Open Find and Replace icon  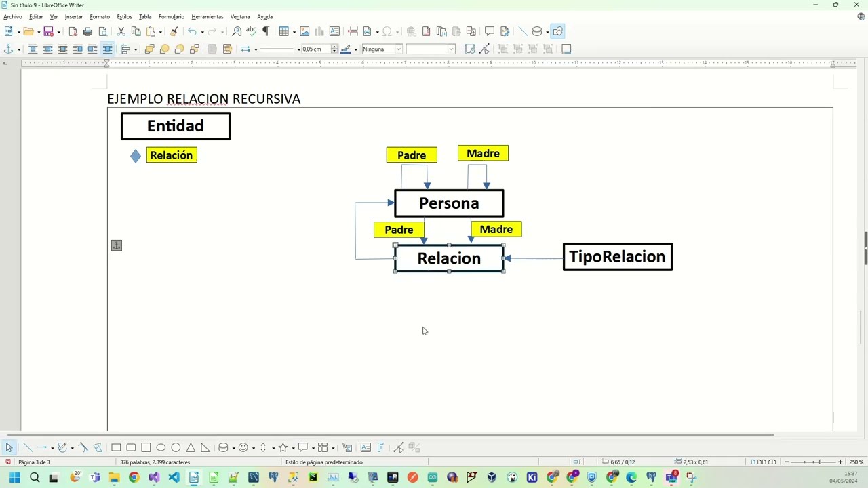pyautogui.click(x=237, y=31)
